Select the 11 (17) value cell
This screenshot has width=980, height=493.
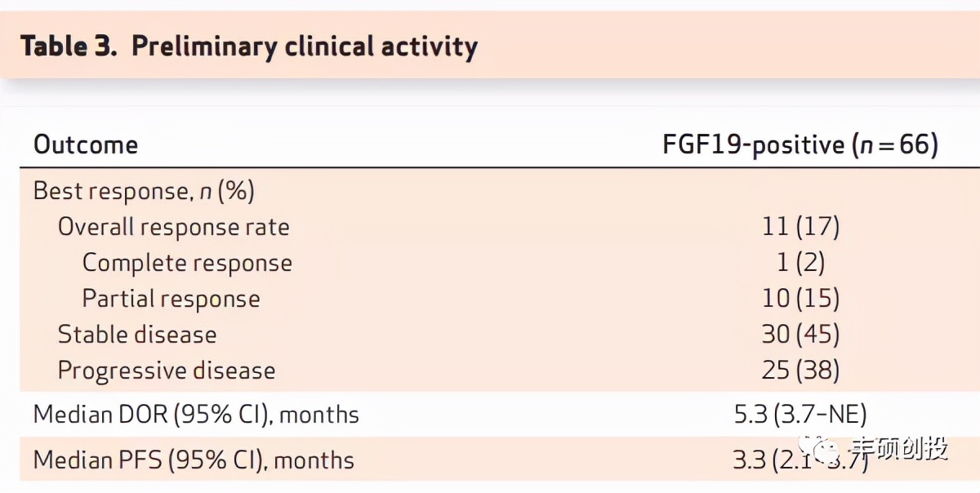pyautogui.click(x=800, y=227)
